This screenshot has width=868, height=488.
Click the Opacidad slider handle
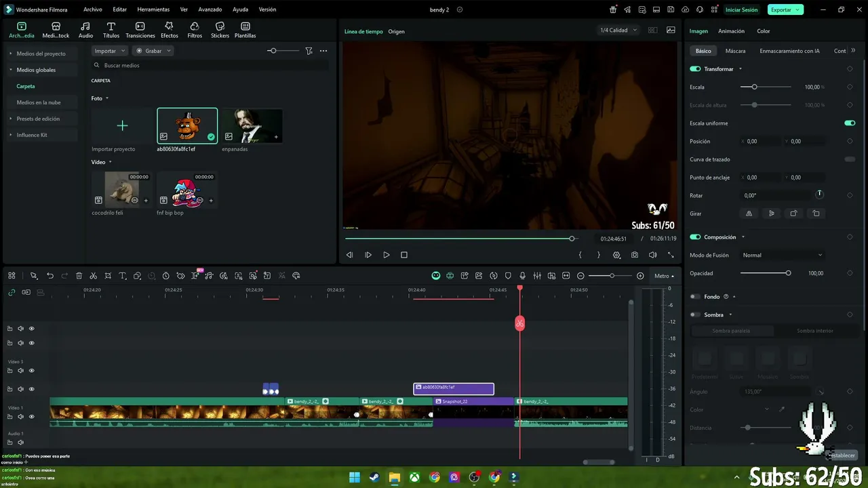[x=788, y=273]
